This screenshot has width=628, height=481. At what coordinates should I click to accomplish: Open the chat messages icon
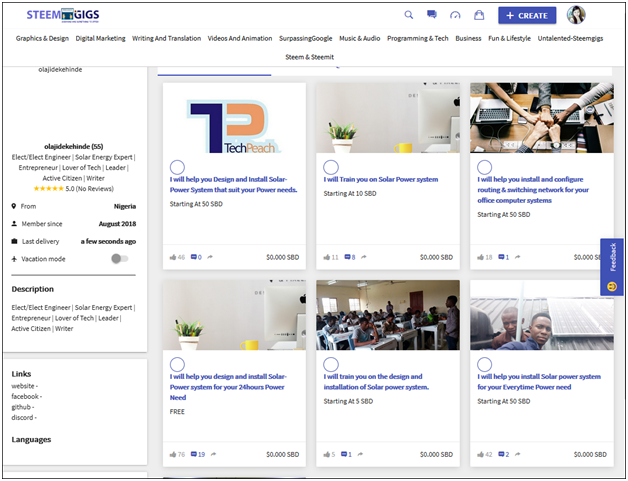[x=432, y=15]
